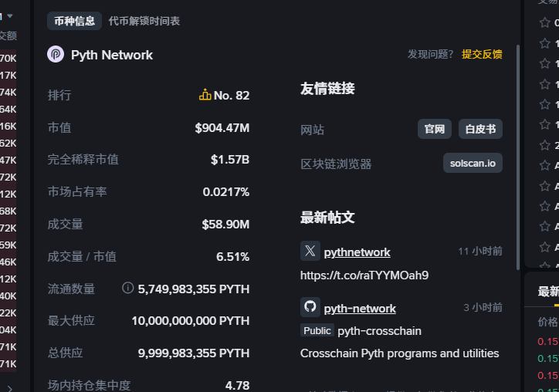Click pyth-crosschain repository name

point(379,331)
